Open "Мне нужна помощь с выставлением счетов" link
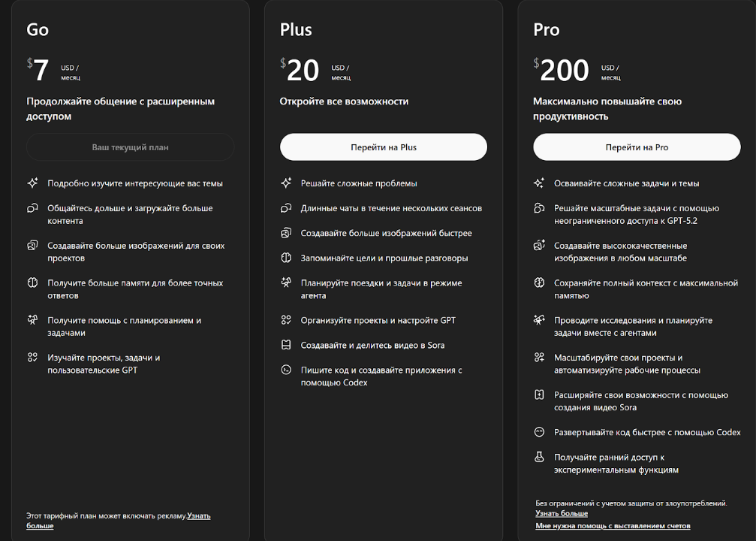 pyautogui.click(x=613, y=526)
